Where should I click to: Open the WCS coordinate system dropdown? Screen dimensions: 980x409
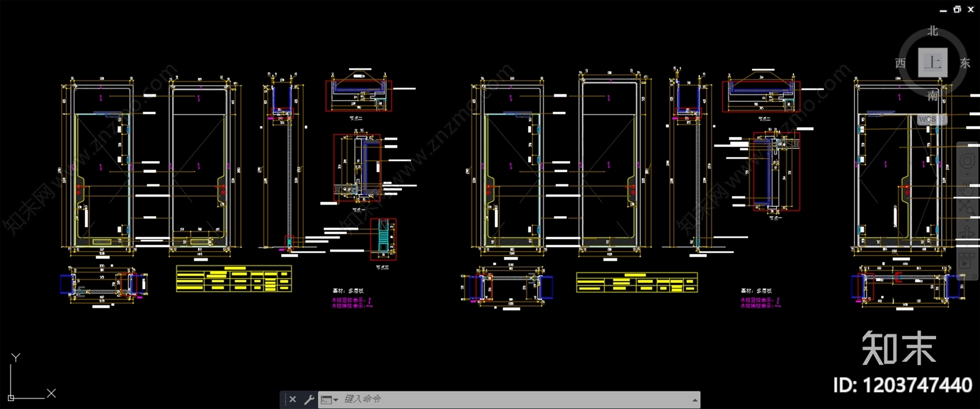[x=931, y=119]
